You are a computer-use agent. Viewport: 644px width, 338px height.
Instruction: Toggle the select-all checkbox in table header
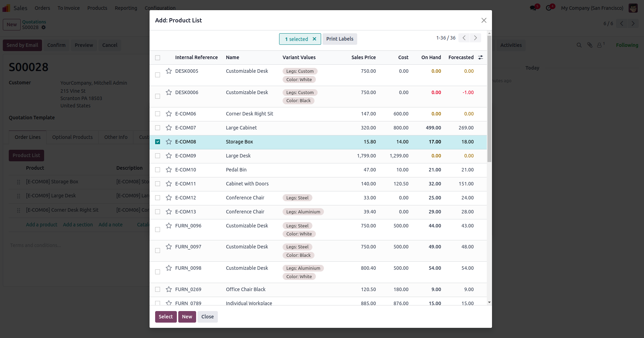point(158,58)
